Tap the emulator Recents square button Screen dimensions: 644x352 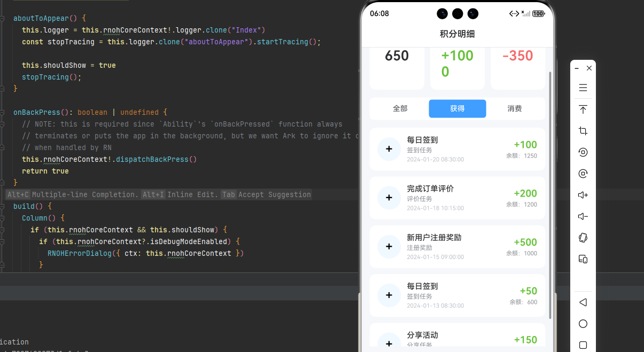(583, 345)
